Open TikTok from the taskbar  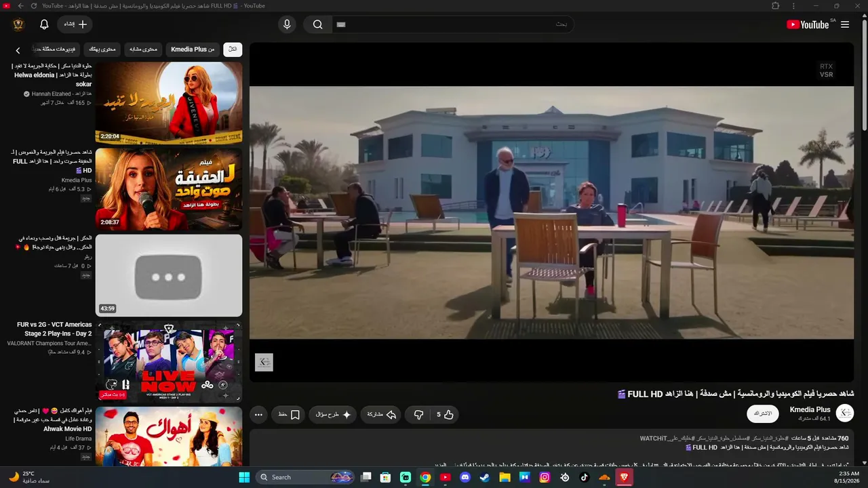point(585,477)
